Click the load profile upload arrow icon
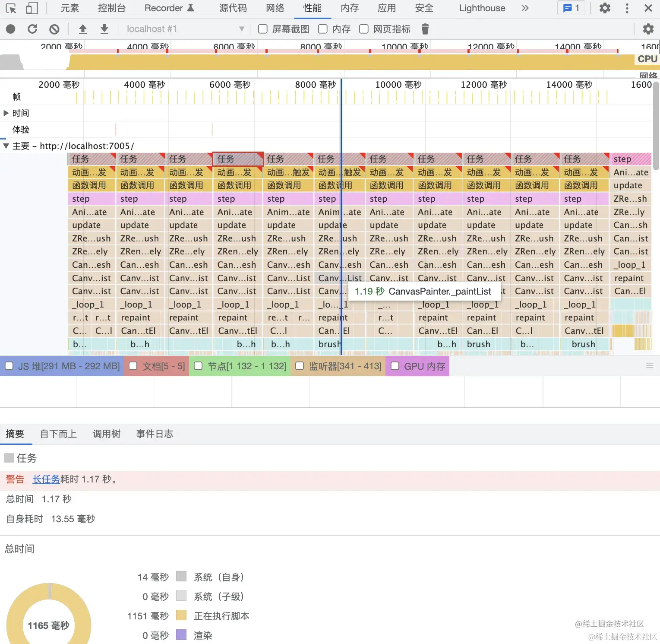660x644 pixels. (x=82, y=29)
